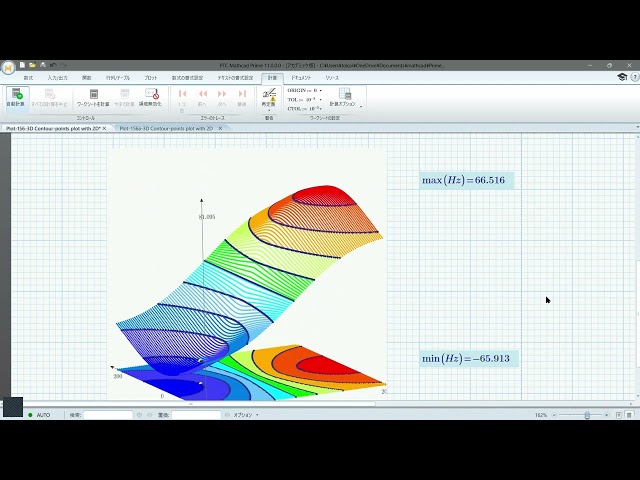This screenshot has height=480, width=640.
Task: Expand the worksheet settings group arrow
Action: click(361, 107)
